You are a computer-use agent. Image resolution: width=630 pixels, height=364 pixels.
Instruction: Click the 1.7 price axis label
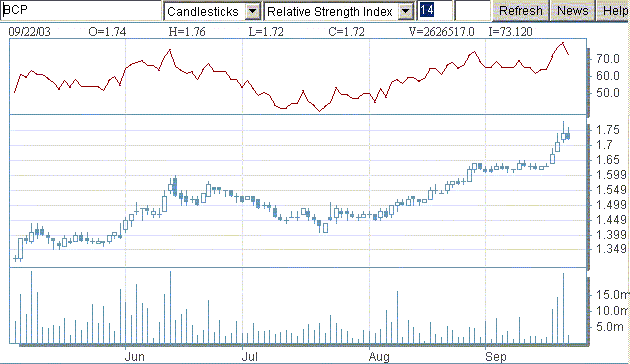(604, 145)
